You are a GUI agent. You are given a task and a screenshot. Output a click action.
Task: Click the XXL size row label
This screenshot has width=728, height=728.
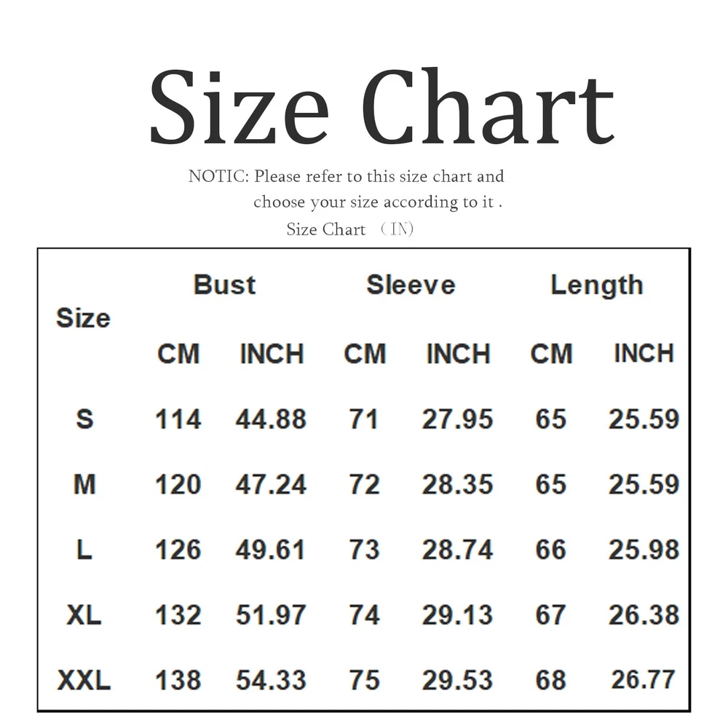[84, 680]
